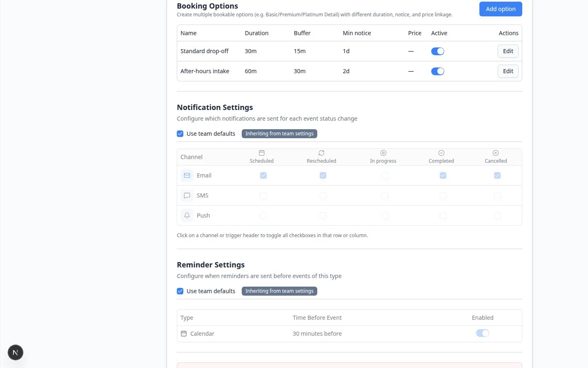This screenshot has width=588, height=368.
Task: Click the Booking Options heading
Action: [x=207, y=6]
